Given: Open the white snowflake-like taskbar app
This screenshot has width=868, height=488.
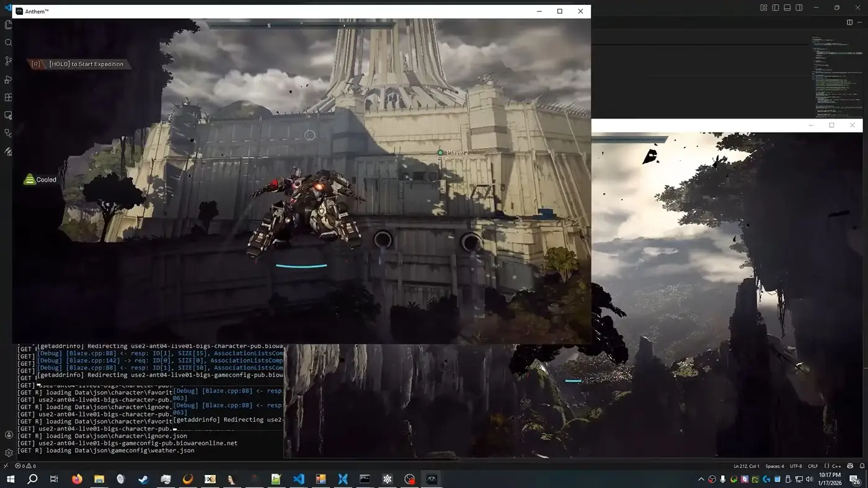Looking at the screenshot, I should click(387, 479).
